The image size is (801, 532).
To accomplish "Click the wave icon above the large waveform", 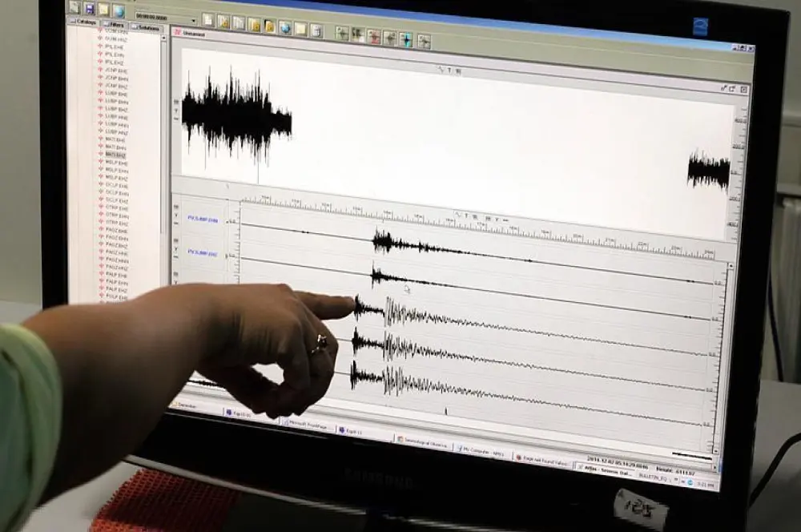I will click(441, 70).
